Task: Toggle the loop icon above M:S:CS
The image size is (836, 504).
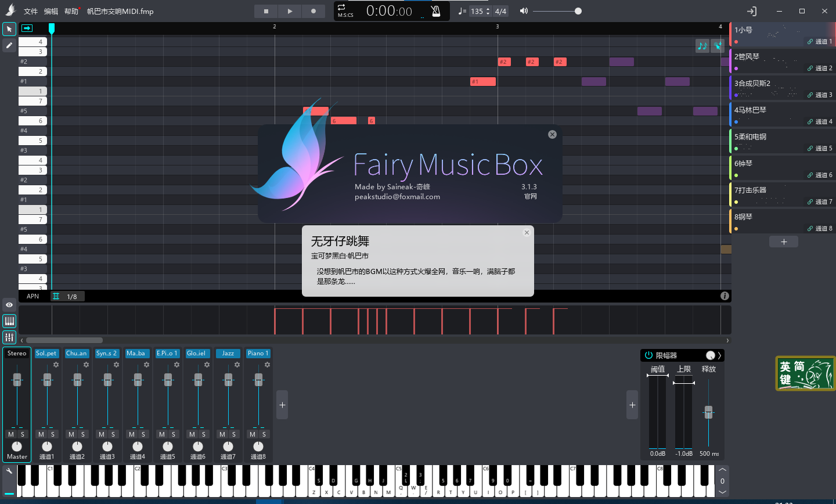Action: point(341,7)
